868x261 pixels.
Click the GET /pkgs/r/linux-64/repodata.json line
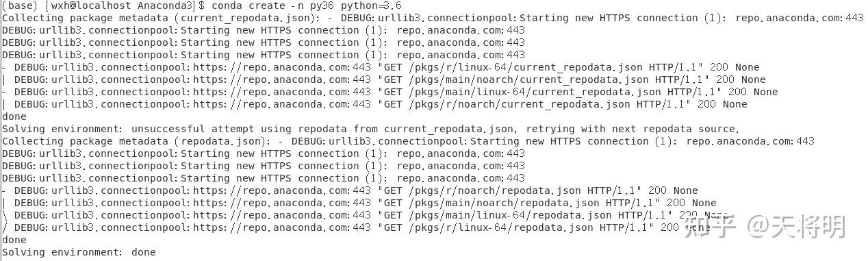pos(356,227)
